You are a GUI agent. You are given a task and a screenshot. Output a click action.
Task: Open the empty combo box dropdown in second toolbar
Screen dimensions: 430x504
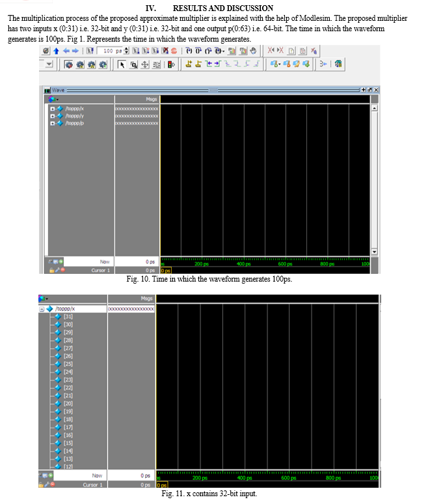[49, 64]
